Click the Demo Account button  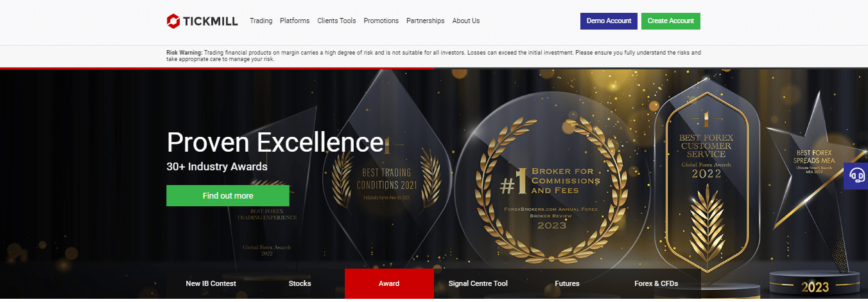point(609,21)
